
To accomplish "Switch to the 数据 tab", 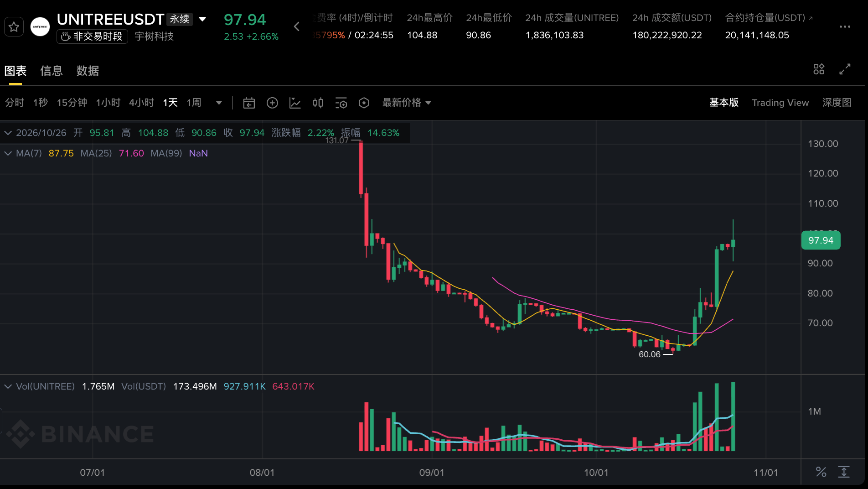I will coord(88,71).
